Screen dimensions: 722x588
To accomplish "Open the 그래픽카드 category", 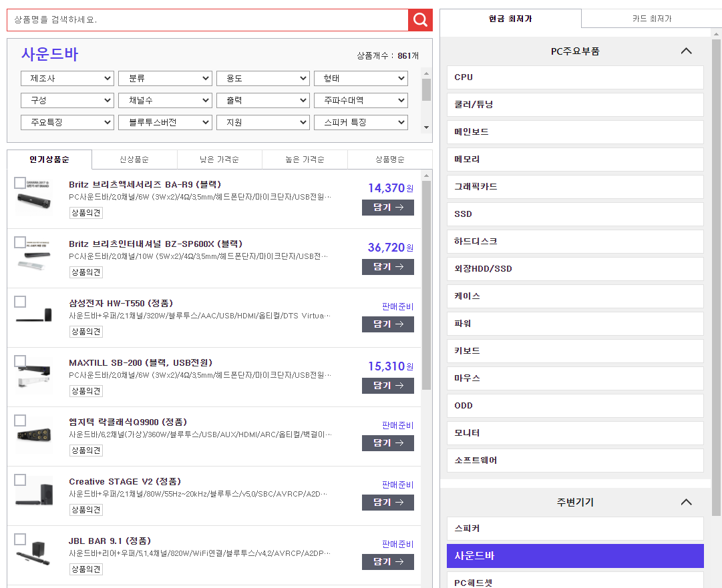I will click(x=575, y=187).
